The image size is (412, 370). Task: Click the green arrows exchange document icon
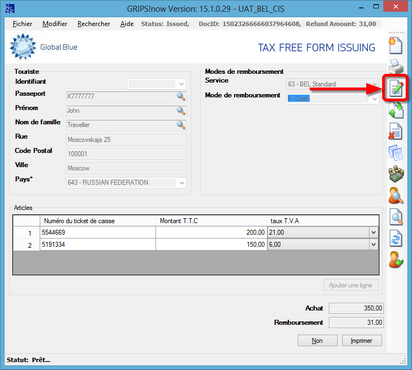click(396, 110)
